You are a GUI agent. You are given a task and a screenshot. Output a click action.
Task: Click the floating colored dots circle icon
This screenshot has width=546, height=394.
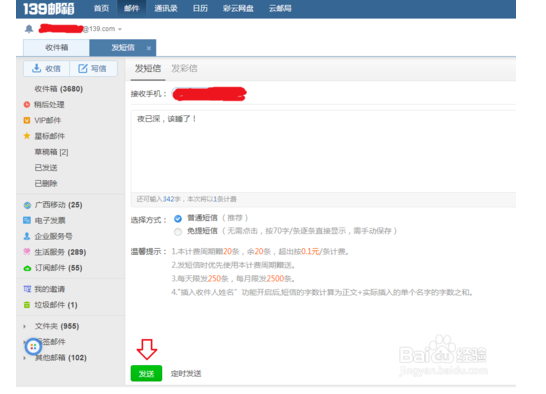(33, 346)
